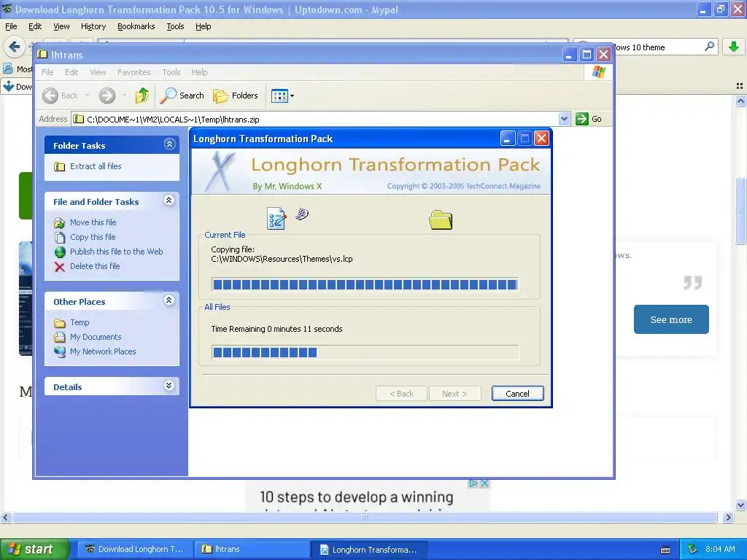747x560 pixels.
Task: Click the green download arrow in Mypal
Action: pos(734,47)
